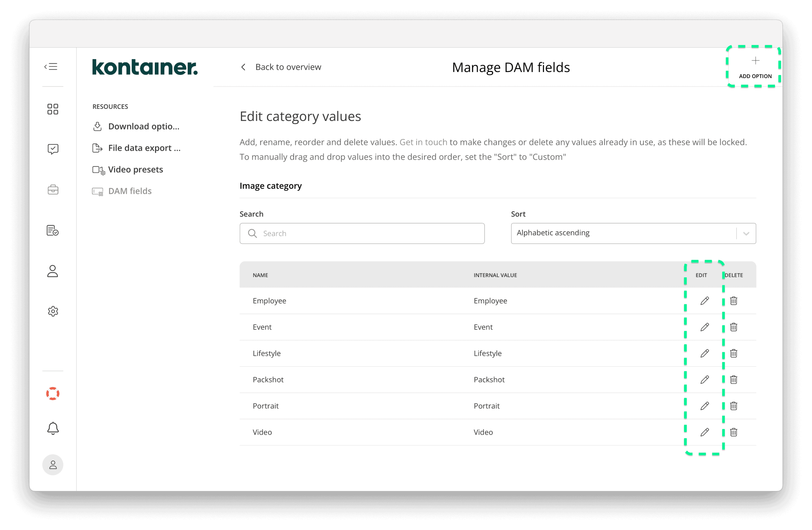
Task: Click the approvals chat bubble icon
Action: click(x=53, y=149)
